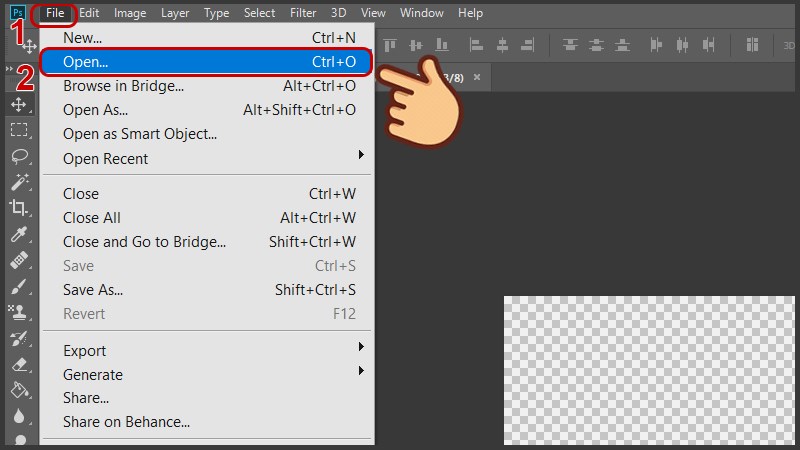Select the Lasso tool
Image resolution: width=800 pixels, height=450 pixels.
[19, 156]
